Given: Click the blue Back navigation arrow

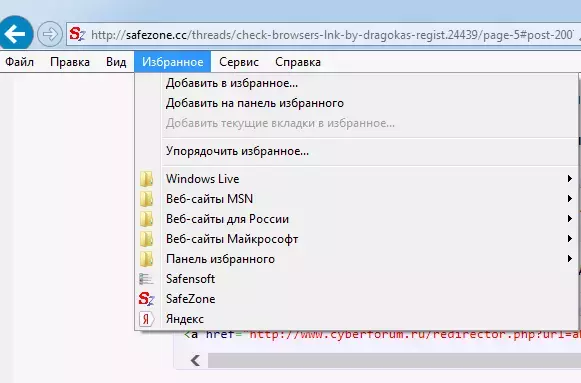Looking at the screenshot, I should click(15, 34).
